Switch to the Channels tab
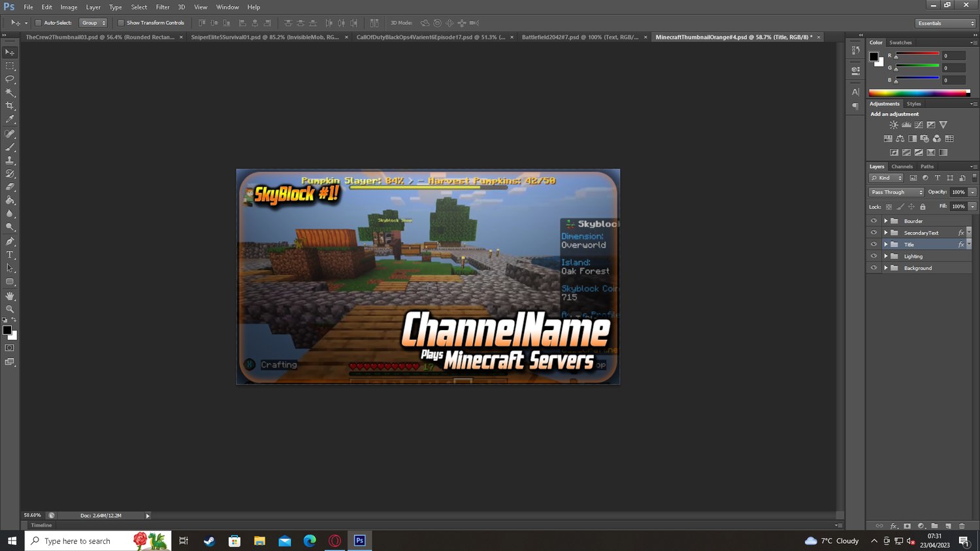 (x=902, y=167)
